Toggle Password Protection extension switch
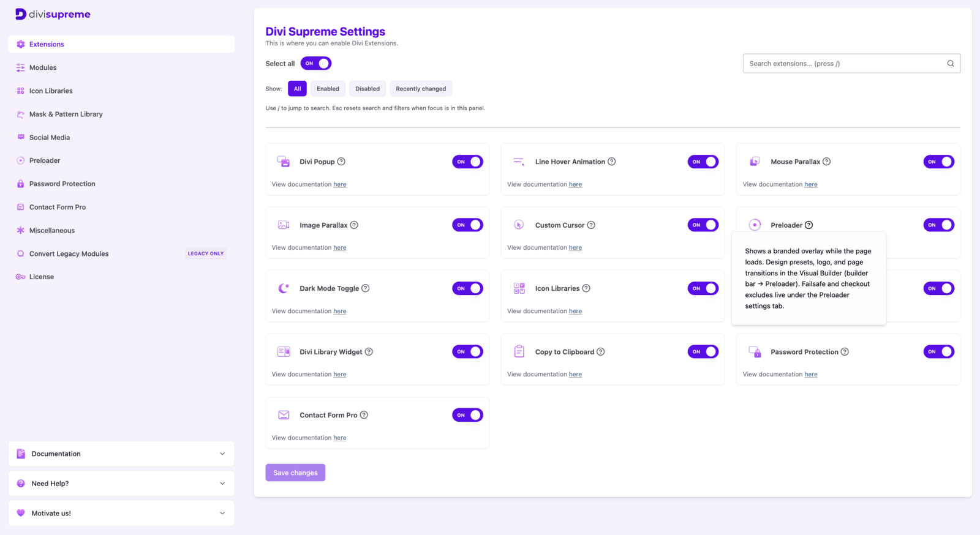Image resolution: width=980 pixels, height=535 pixels. [939, 352]
